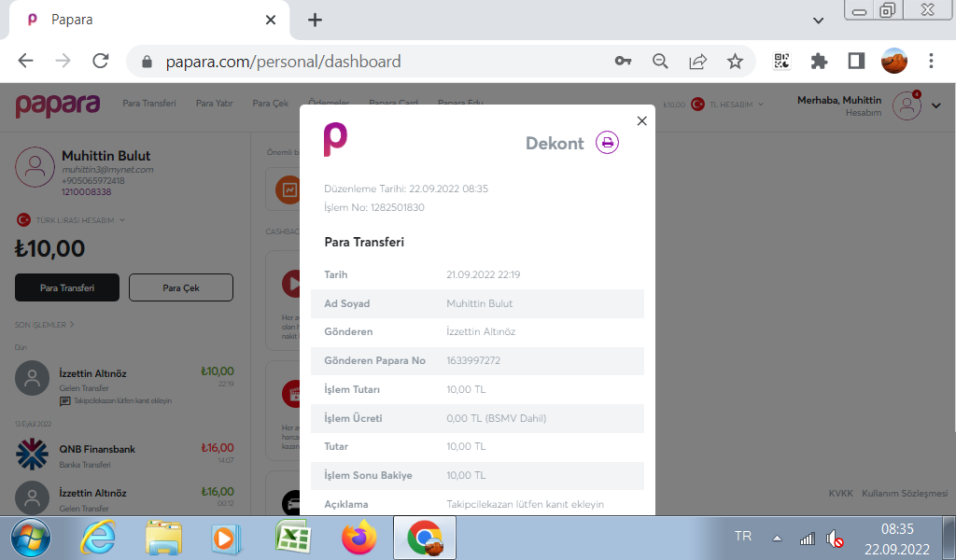956x560 pixels.
Task: Click the Para Transferi black button
Action: pyautogui.click(x=67, y=287)
